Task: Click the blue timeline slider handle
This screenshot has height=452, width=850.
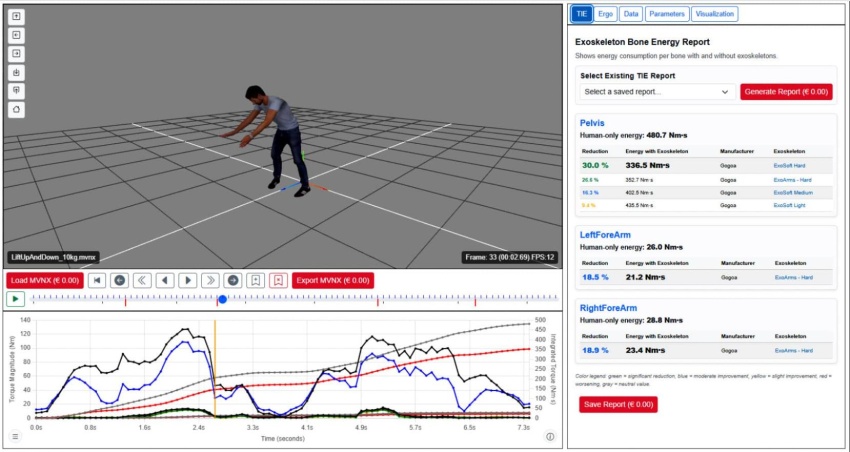Action: pyautogui.click(x=222, y=299)
